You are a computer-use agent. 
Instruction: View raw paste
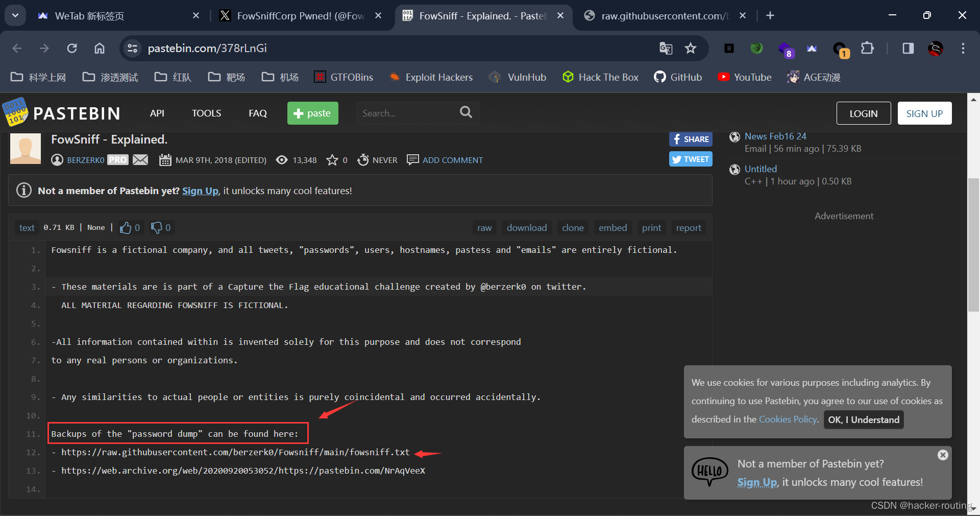[x=484, y=228]
